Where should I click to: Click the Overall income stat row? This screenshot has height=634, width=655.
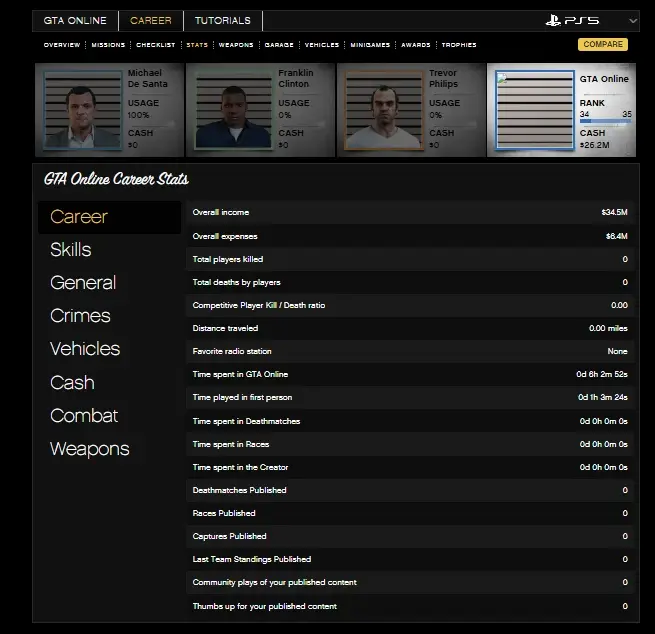(x=410, y=213)
